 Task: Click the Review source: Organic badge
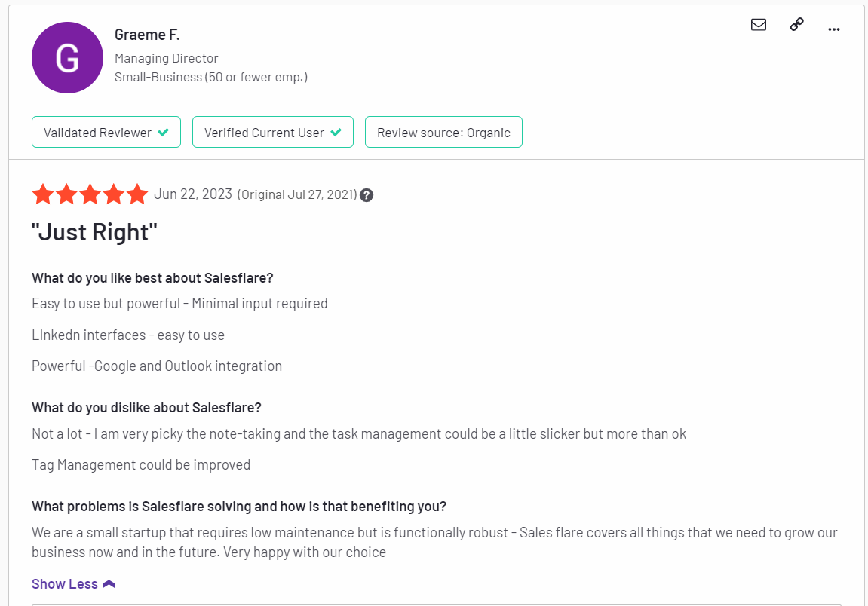click(x=443, y=132)
